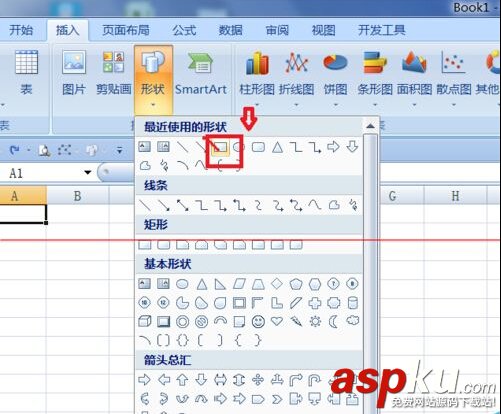Pick the Quad Arrow in block arrows
This screenshot has width=501, height=414.
258,380
